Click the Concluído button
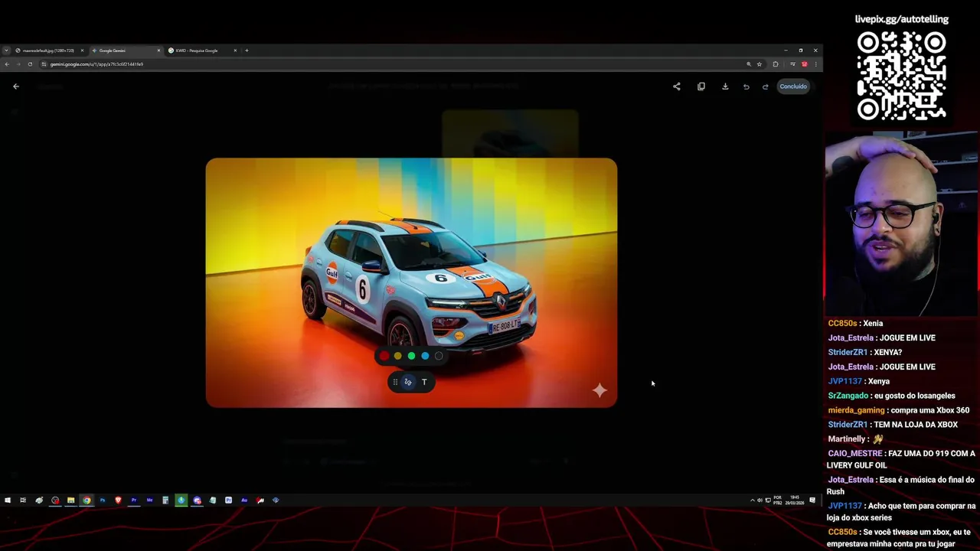This screenshot has width=980, height=551. (x=793, y=86)
